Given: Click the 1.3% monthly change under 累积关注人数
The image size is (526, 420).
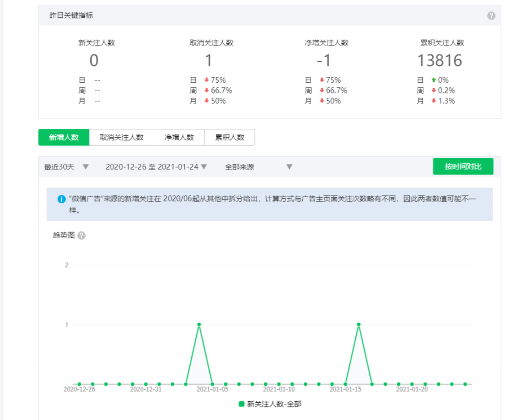Looking at the screenshot, I should [446, 100].
